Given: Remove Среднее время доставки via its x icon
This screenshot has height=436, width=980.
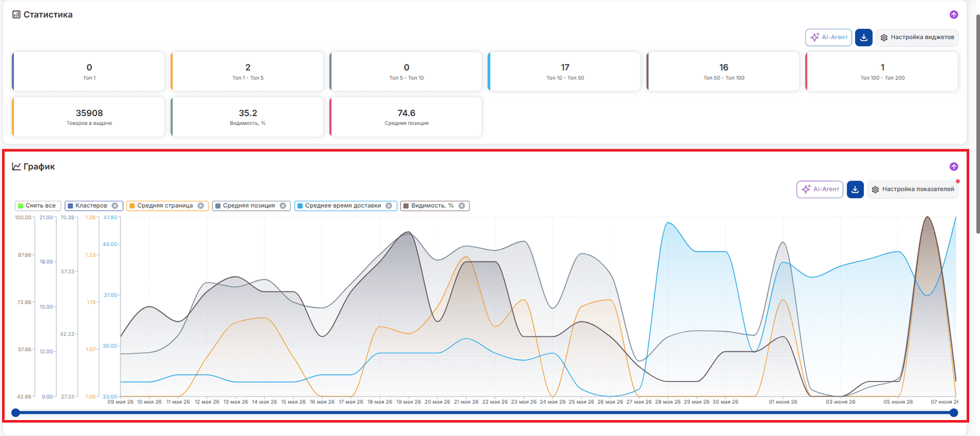Looking at the screenshot, I should pyautogui.click(x=389, y=206).
